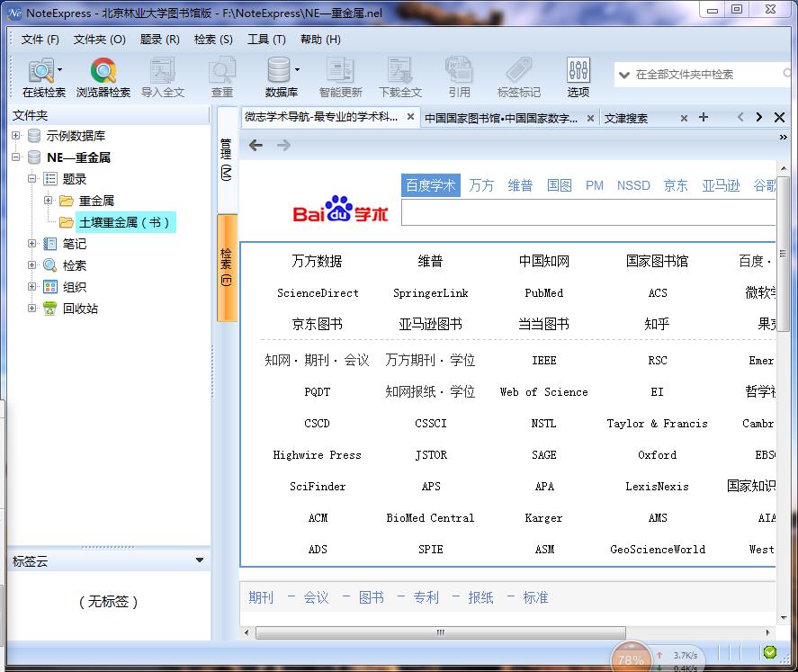Switch to the 管理 (M) vertical tab
Viewport: 798px width, 672px height.
coord(227,160)
